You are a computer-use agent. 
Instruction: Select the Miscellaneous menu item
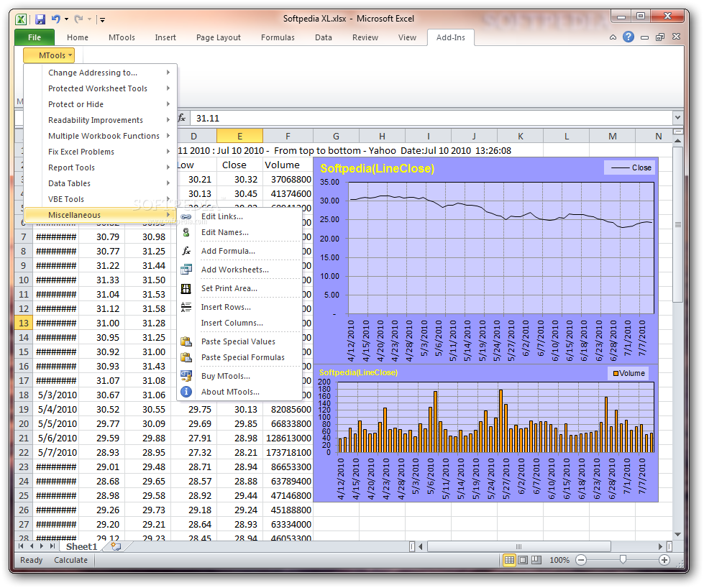pyautogui.click(x=100, y=214)
